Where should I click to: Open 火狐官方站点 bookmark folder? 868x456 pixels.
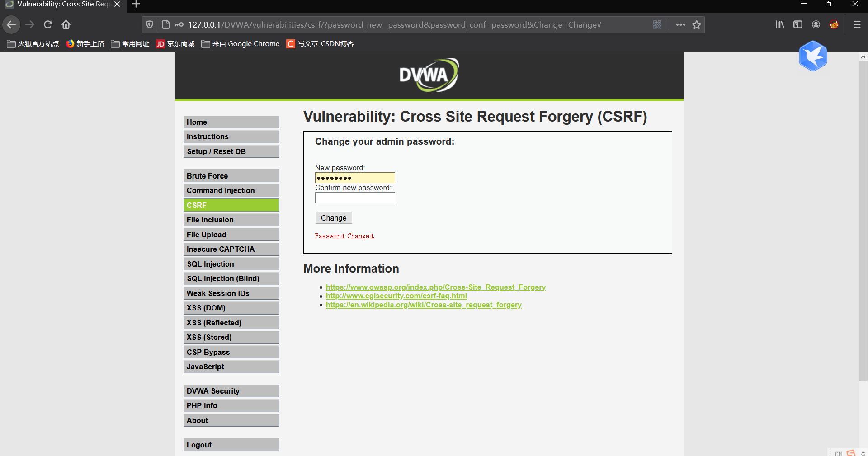[x=33, y=44]
